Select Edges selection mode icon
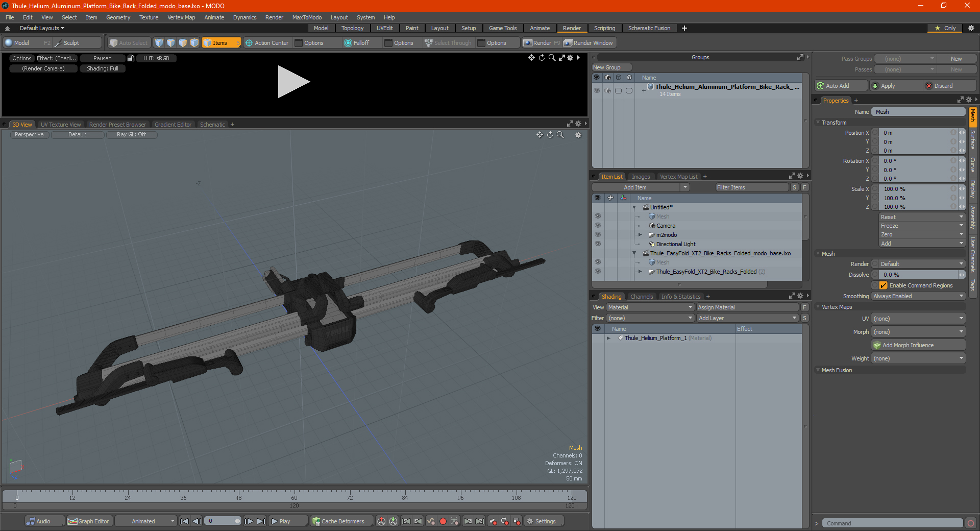980x531 pixels. (x=170, y=43)
